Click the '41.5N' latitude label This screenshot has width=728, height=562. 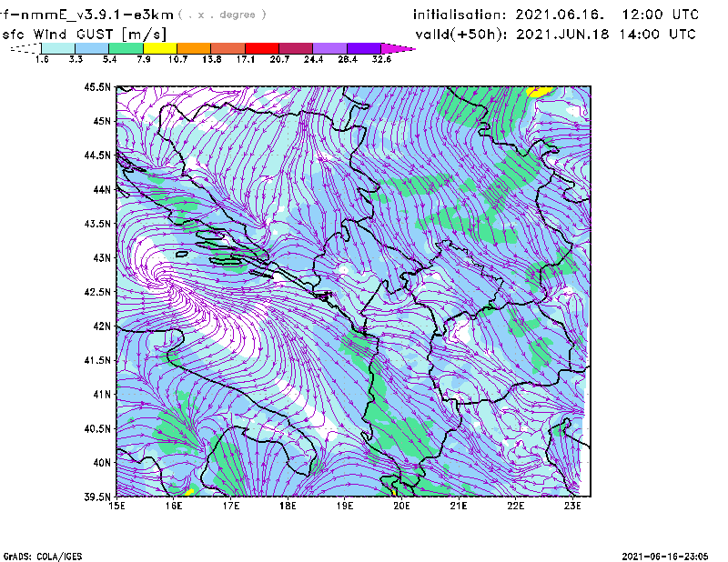[97, 360]
